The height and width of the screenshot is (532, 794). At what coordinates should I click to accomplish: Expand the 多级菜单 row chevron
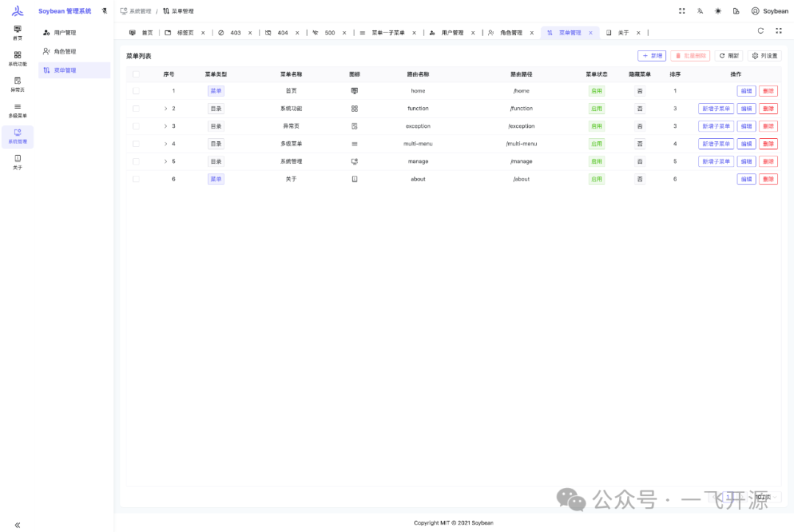[x=165, y=144]
